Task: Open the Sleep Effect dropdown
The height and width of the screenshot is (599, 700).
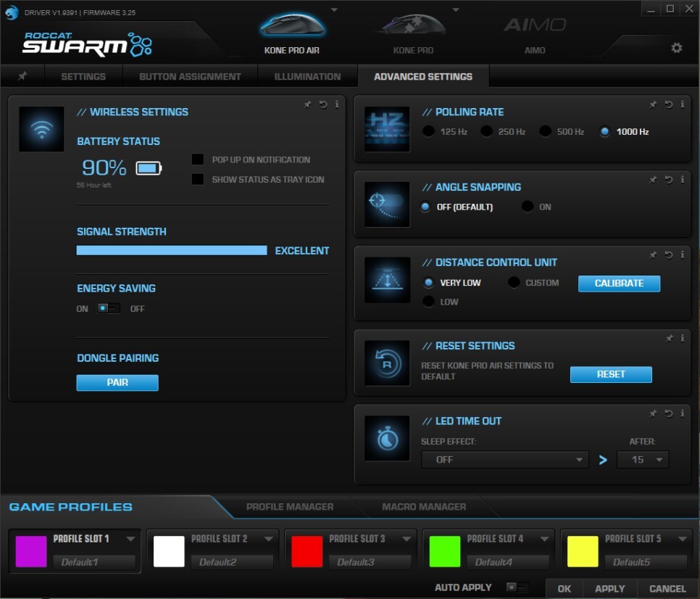Action: pyautogui.click(x=504, y=459)
